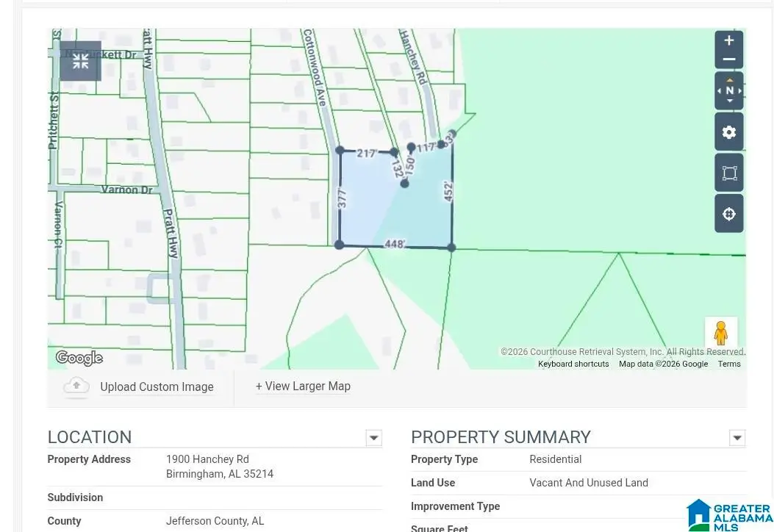Click the Upload Custom Image button
This screenshot has width=774, height=532.
[157, 387]
